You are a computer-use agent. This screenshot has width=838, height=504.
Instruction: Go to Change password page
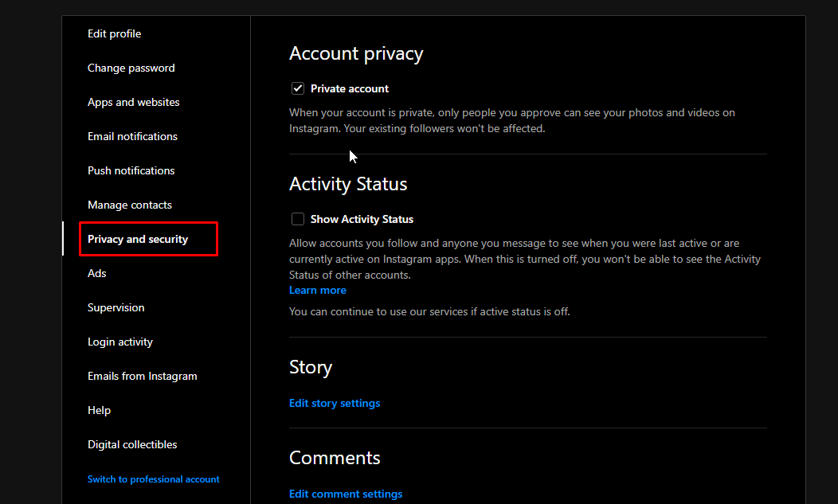pyautogui.click(x=131, y=68)
